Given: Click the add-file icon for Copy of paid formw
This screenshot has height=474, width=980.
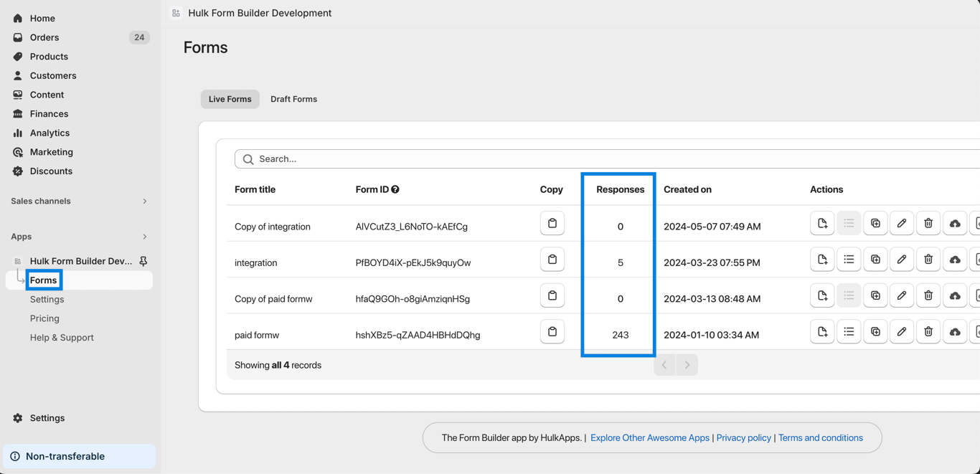Looking at the screenshot, I should tap(822, 295).
